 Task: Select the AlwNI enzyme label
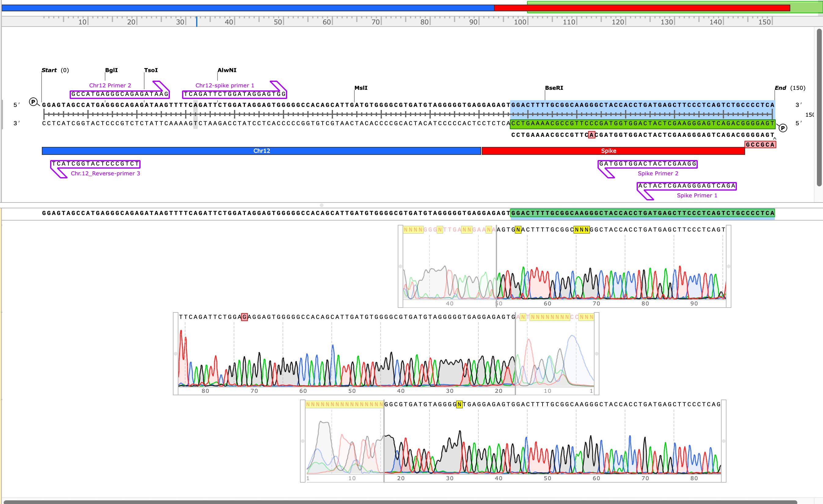coord(227,70)
